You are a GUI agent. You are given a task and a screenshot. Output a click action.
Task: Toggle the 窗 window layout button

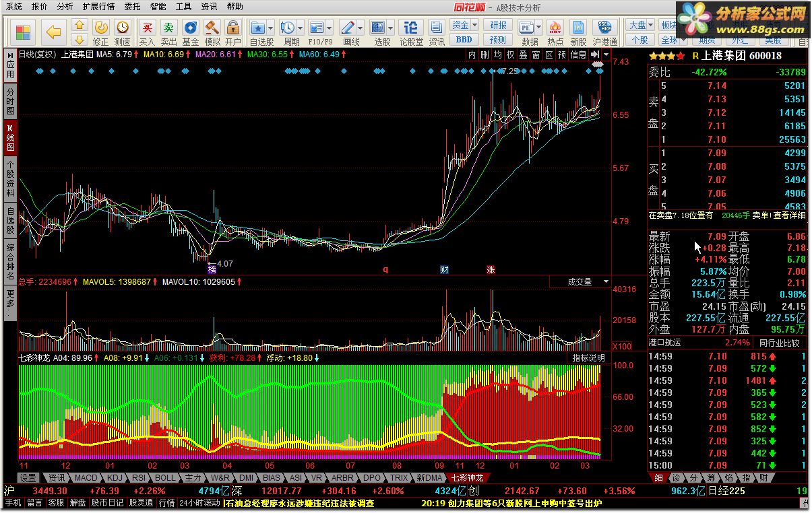click(536, 55)
